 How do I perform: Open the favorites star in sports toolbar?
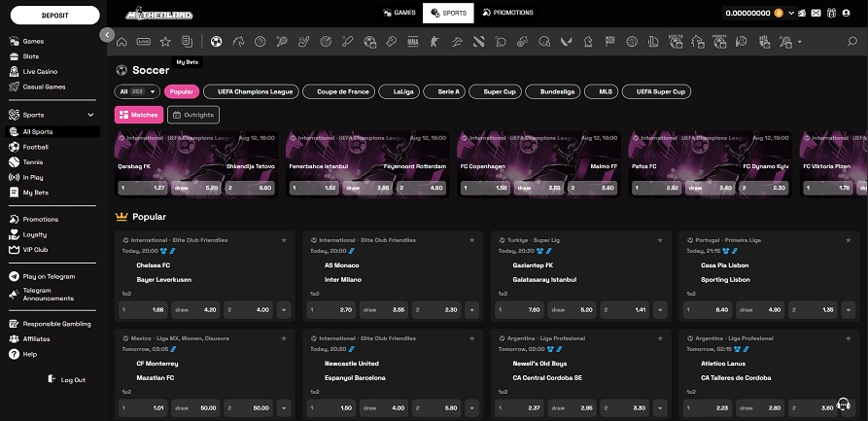165,42
